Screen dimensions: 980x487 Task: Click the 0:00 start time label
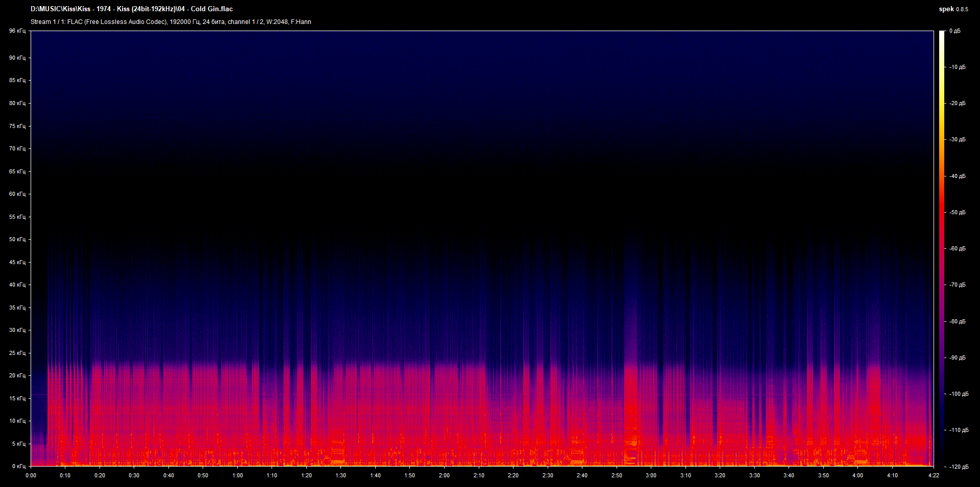(31, 475)
